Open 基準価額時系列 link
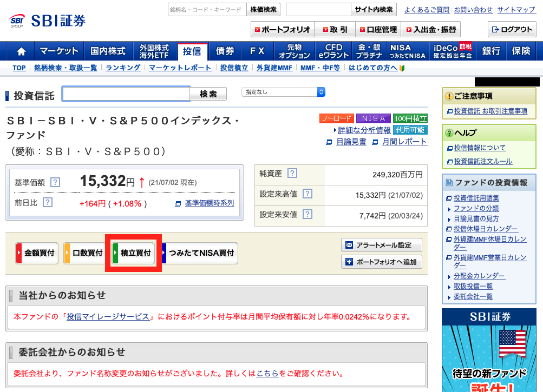The image size is (543, 392). pyautogui.click(x=209, y=203)
